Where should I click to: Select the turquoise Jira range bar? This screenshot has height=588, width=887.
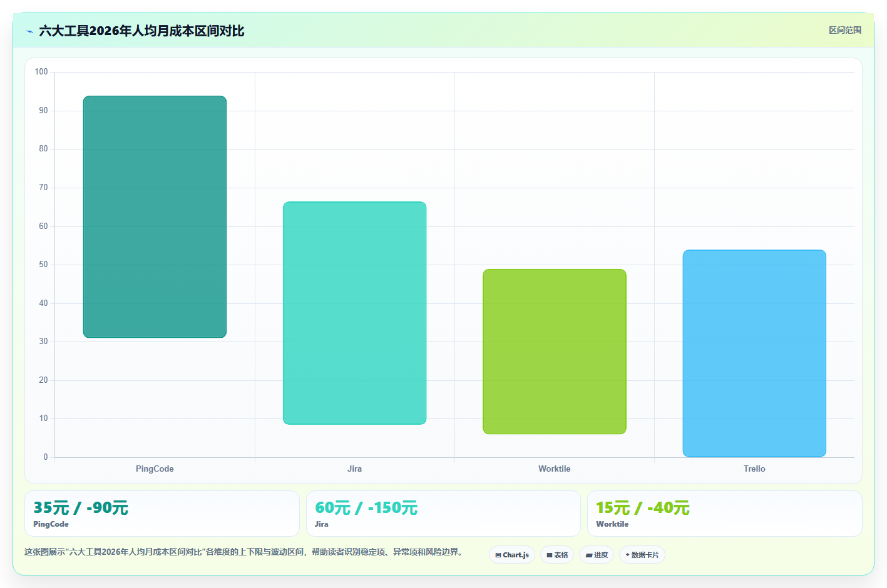pos(354,313)
